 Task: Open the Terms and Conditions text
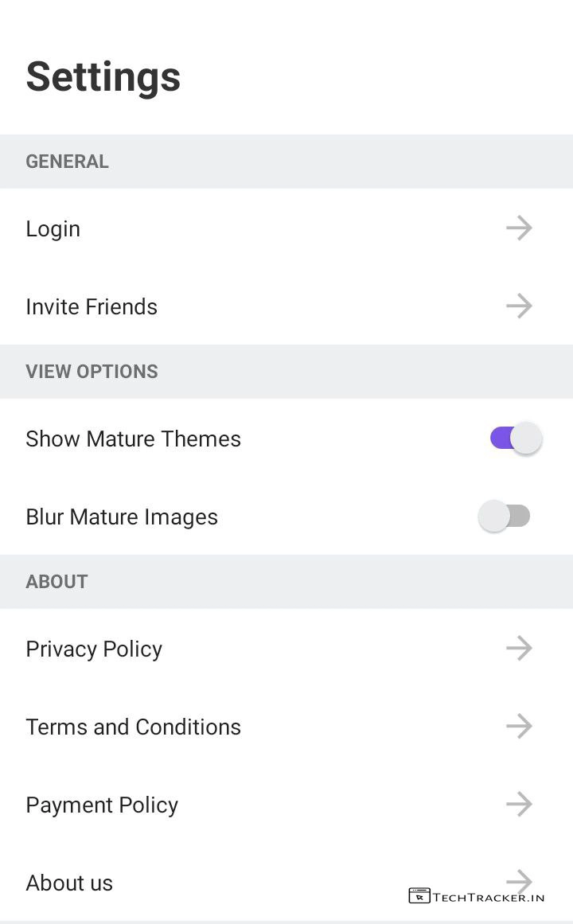click(x=133, y=727)
